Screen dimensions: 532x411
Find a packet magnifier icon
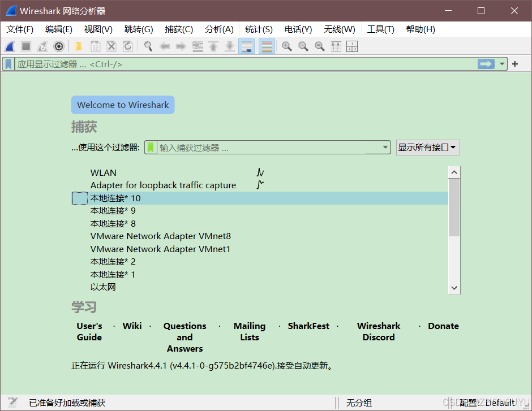(x=148, y=46)
